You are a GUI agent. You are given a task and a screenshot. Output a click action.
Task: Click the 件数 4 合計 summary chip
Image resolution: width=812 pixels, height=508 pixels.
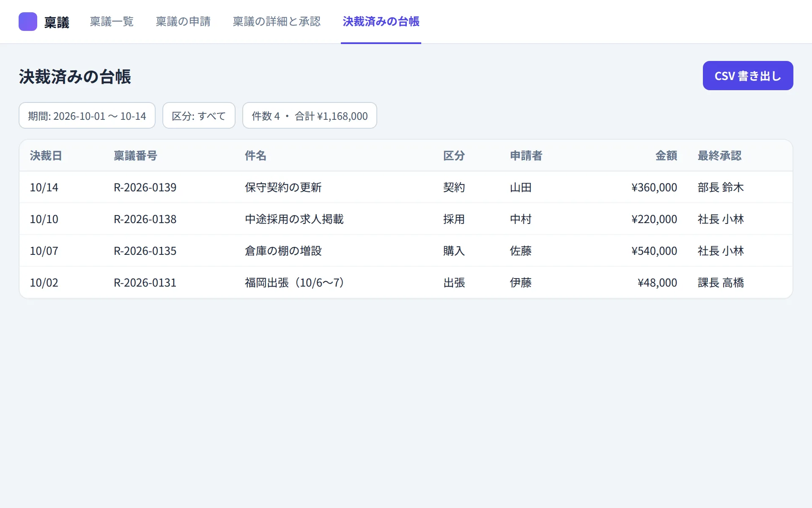[310, 116]
